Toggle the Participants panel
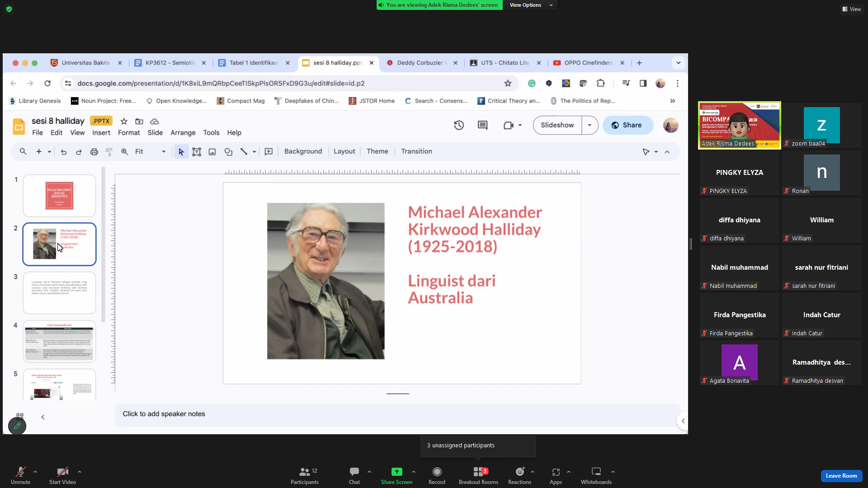Viewport: 868px width, 488px height. (305, 476)
